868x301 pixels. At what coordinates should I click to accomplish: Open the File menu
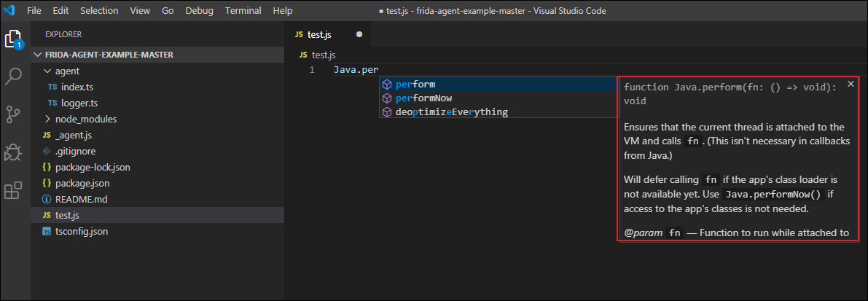click(34, 10)
